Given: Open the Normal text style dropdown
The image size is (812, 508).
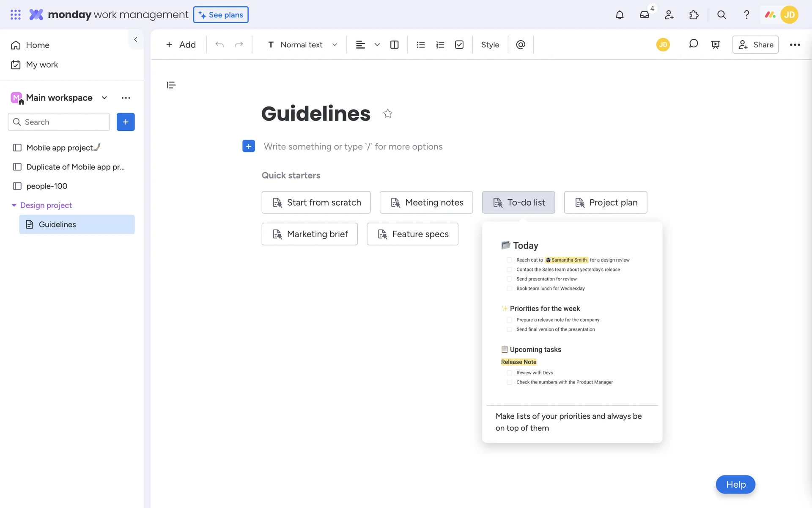Looking at the screenshot, I should pyautogui.click(x=302, y=44).
